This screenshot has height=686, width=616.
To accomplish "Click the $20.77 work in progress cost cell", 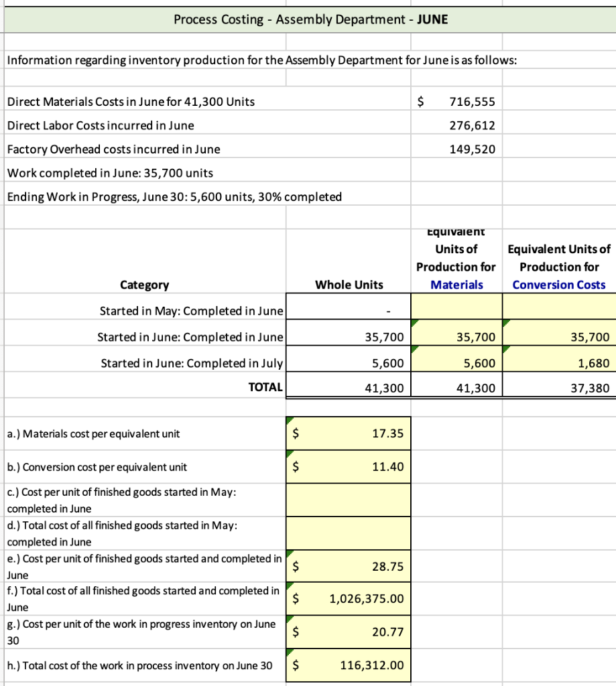I will tap(349, 631).
